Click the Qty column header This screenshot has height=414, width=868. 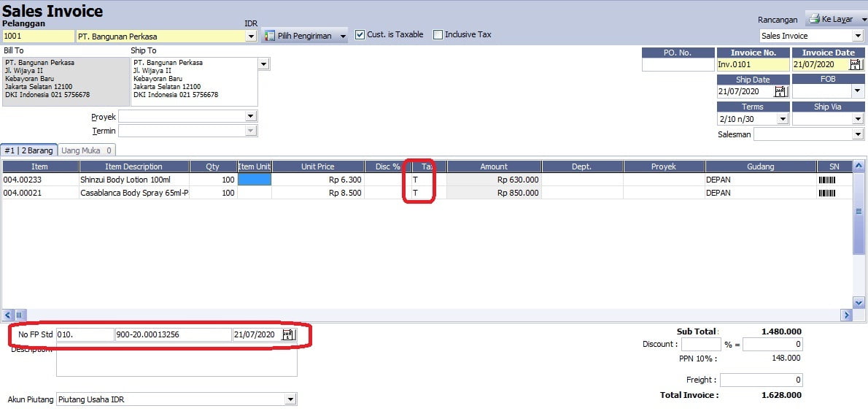tap(213, 166)
